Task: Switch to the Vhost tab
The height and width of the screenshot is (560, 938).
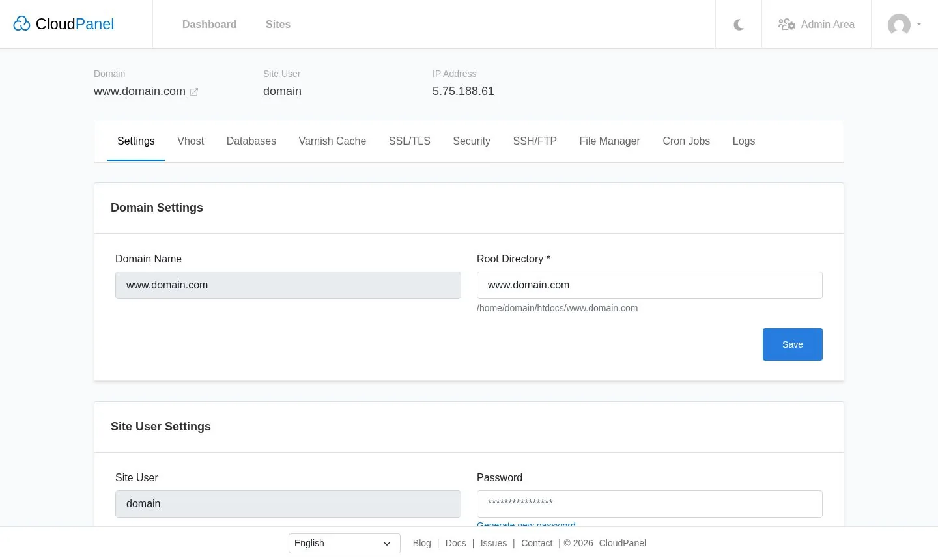Action: [x=190, y=141]
